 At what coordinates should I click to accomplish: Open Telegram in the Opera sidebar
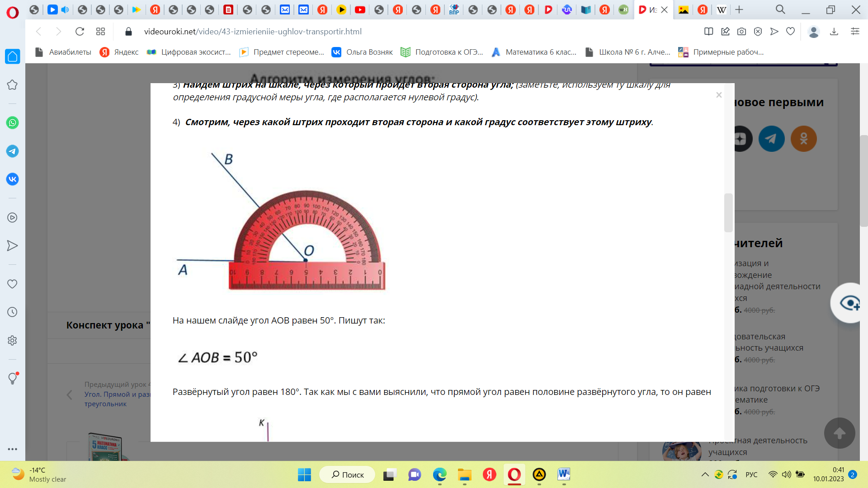12,151
